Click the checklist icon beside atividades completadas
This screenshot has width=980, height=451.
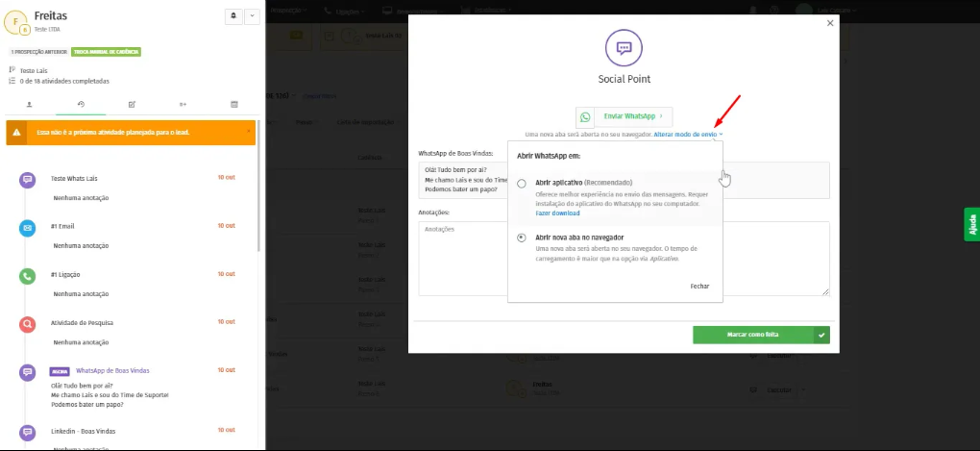click(x=12, y=81)
